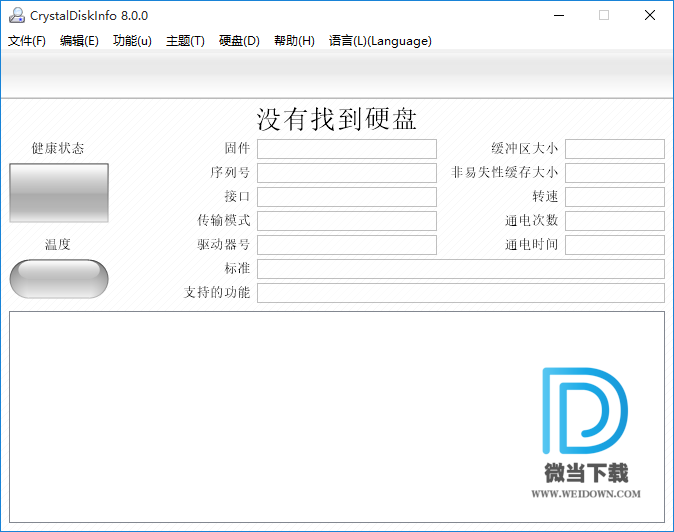The image size is (674, 532).
Task: Open the 文件(F) menu
Action: 27,41
